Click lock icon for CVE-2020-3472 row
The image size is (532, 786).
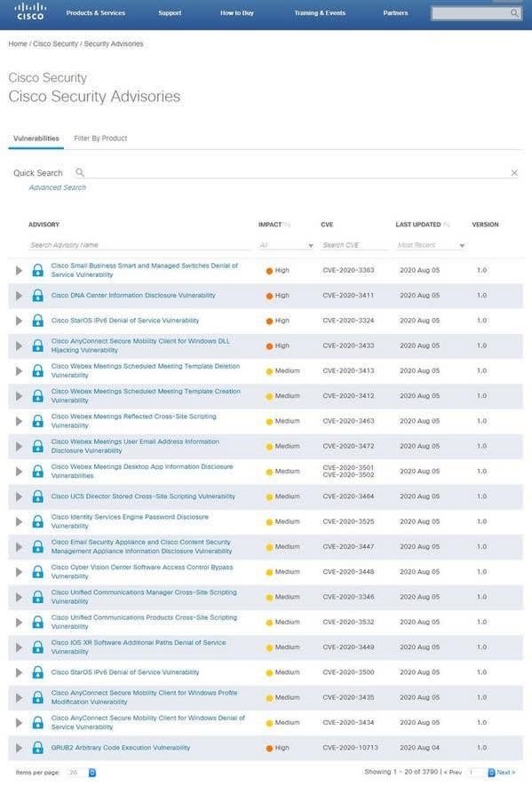pyautogui.click(x=37, y=446)
